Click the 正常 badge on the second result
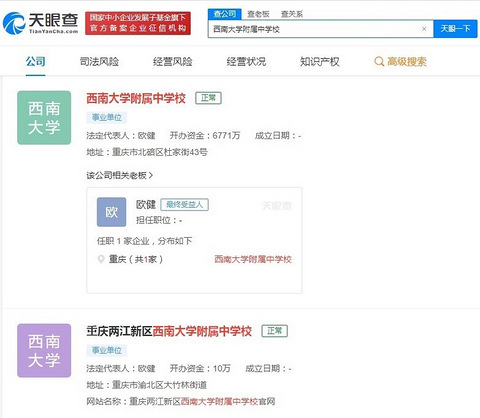Screen dimensions: 480x418 [x=275, y=331]
